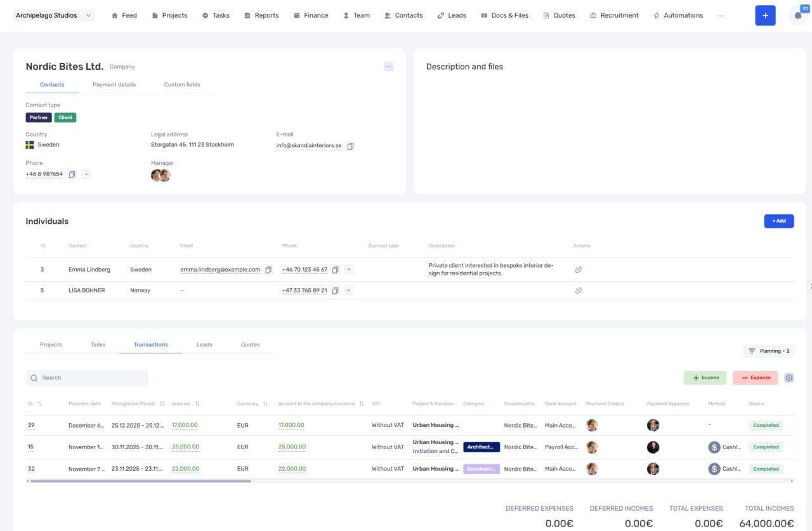
Task: Click the blue plus create button
Action: (x=765, y=15)
